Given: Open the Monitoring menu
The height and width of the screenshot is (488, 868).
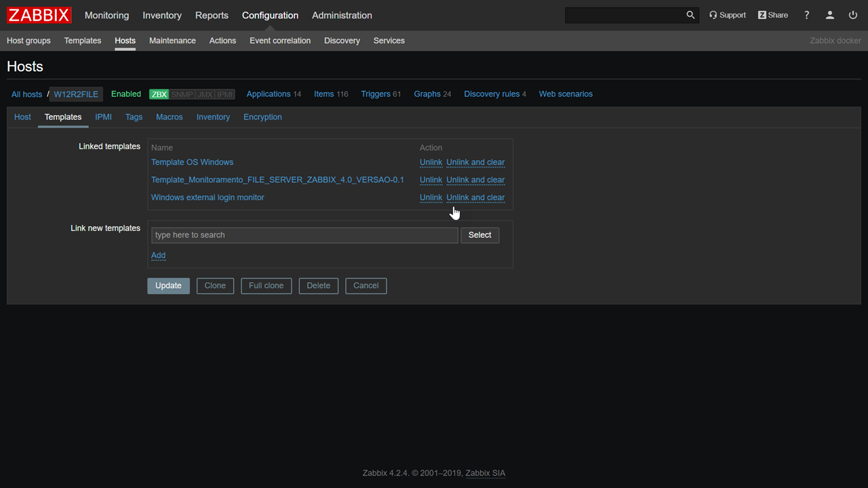Looking at the screenshot, I should (106, 15).
